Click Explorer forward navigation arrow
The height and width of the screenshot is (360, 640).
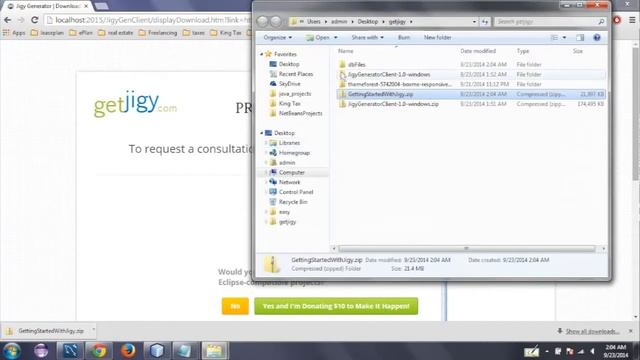click(276, 21)
